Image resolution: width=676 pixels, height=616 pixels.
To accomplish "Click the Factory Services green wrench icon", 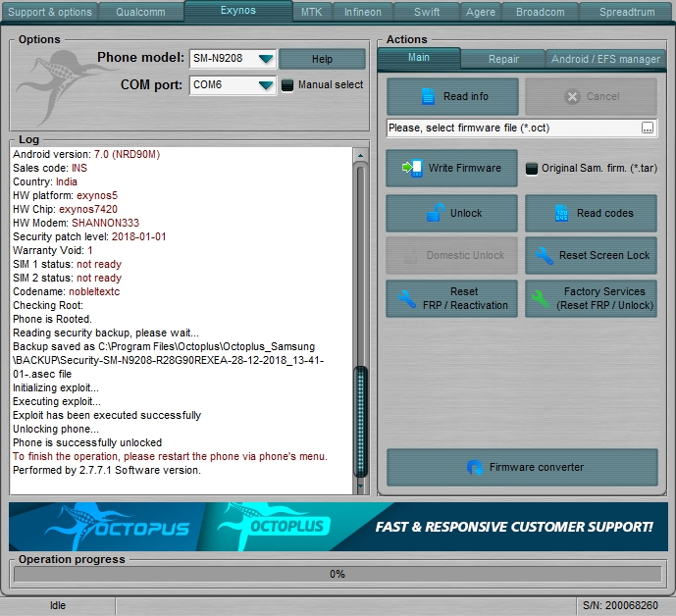I will [541, 299].
